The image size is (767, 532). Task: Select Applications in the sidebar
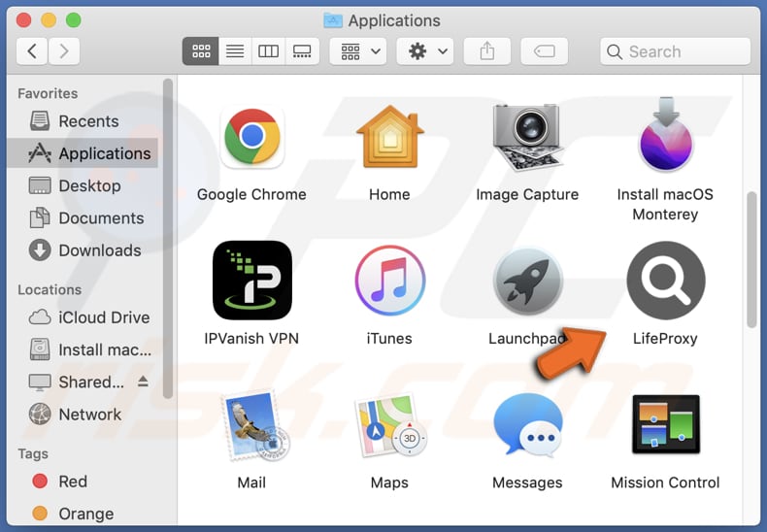(83, 153)
